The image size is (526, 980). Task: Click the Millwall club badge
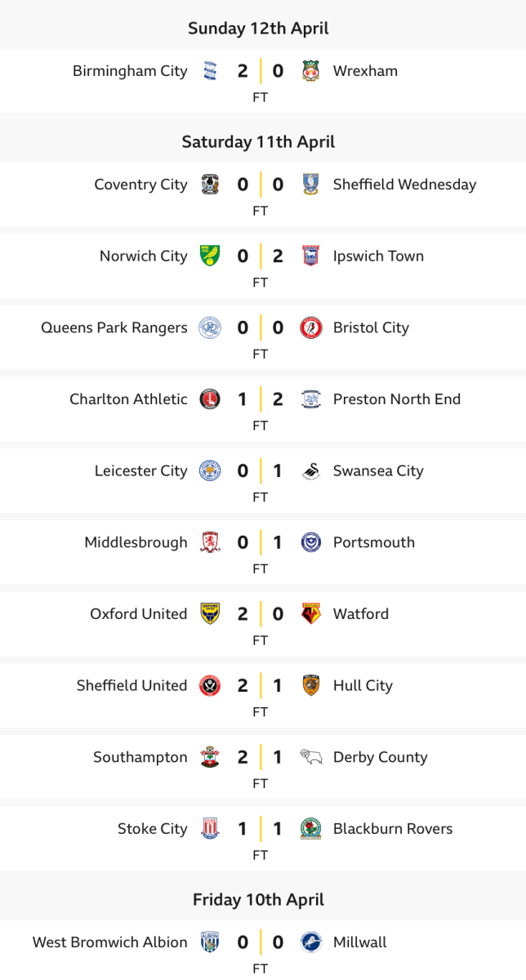point(310,942)
